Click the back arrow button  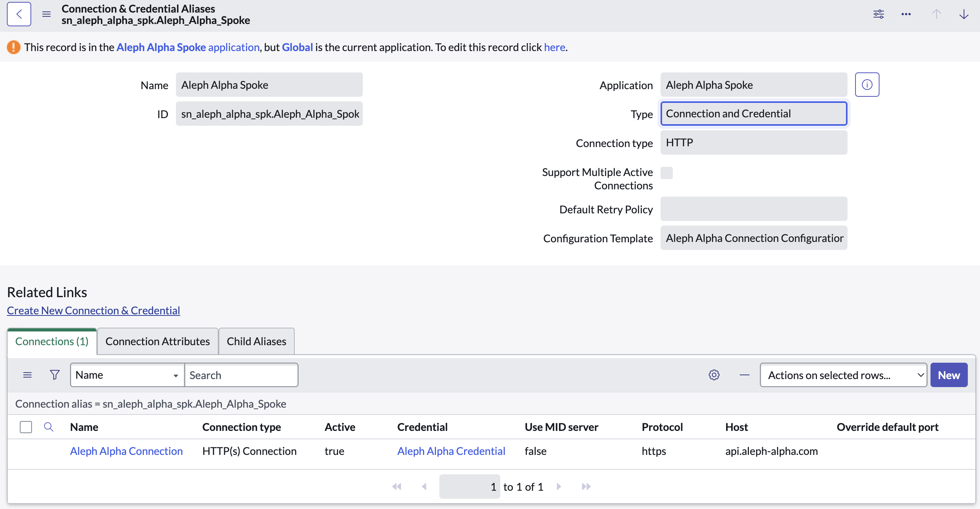(19, 14)
